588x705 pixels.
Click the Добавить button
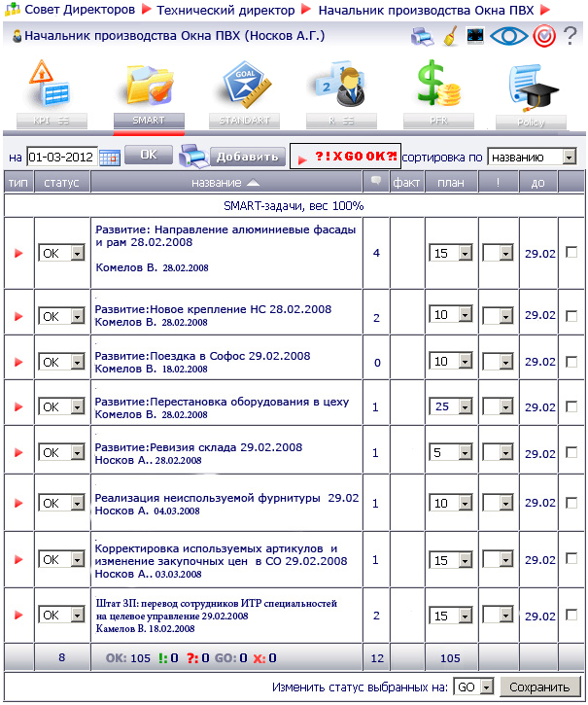coord(248,157)
